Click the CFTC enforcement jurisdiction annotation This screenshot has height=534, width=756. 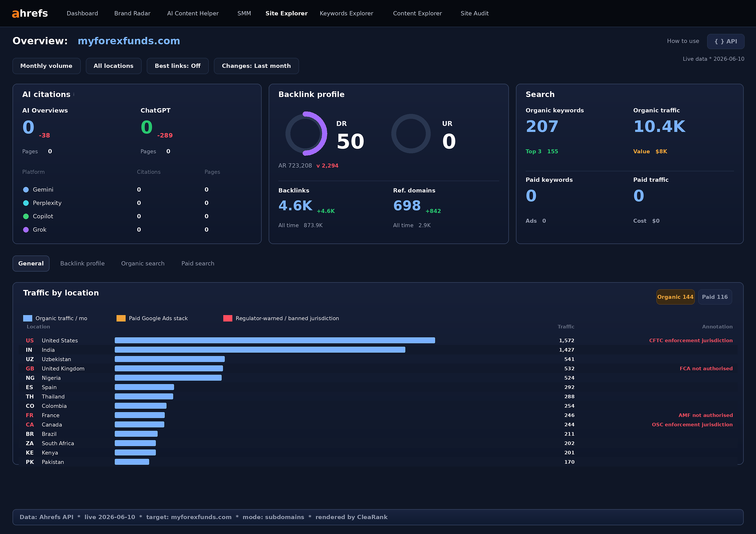pyautogui.click(x=691, y=341)
